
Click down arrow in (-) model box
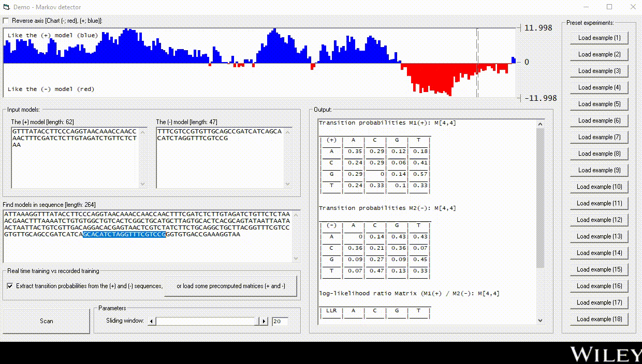pyautogui.click(x=288, y=184)
